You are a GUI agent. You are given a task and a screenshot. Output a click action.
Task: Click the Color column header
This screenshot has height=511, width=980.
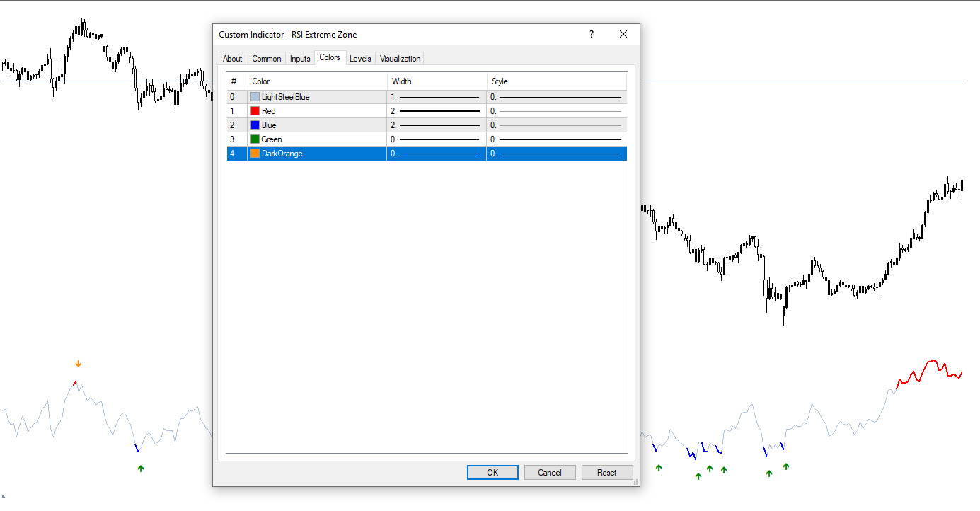[x=317, y=81]
